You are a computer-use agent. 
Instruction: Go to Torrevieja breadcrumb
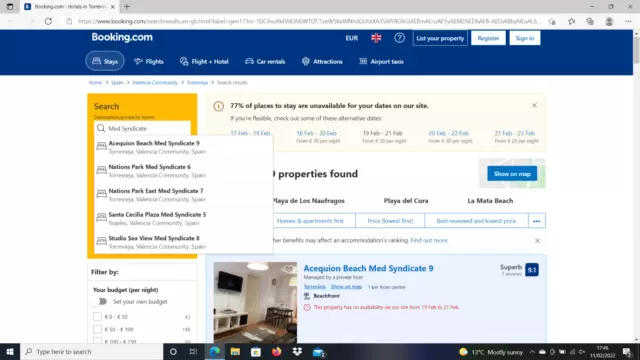click(197, 82)
